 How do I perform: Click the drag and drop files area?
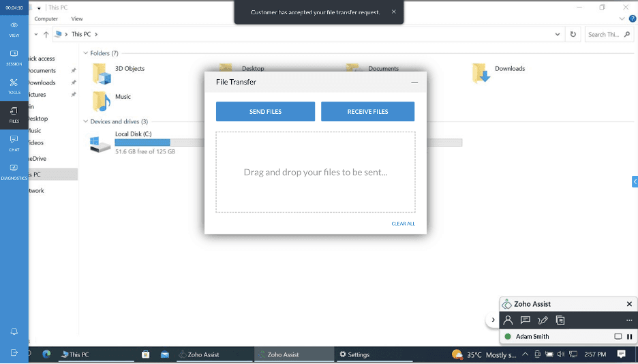(316, 172)
